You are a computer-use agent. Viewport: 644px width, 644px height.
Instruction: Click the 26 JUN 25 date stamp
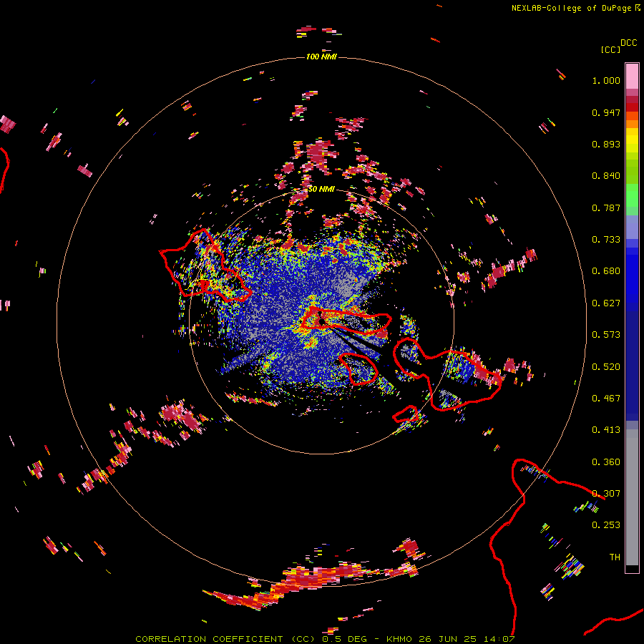(x=448, y=639)
